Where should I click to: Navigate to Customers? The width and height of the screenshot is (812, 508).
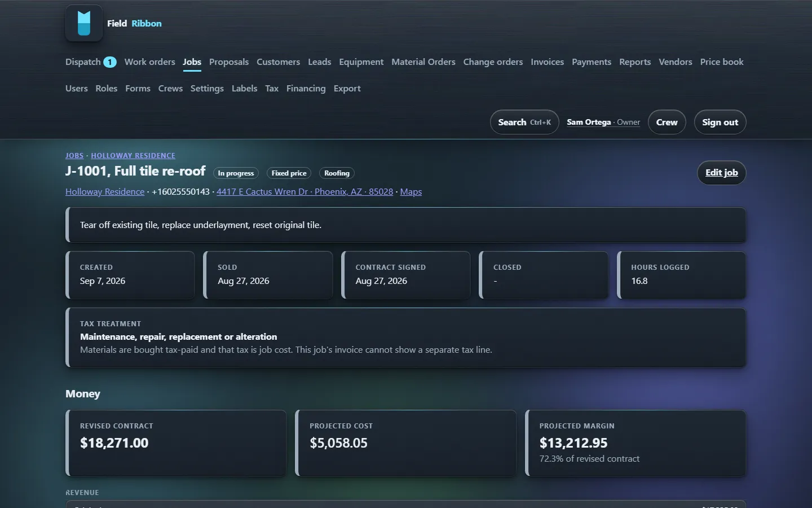tap(278, 62)
